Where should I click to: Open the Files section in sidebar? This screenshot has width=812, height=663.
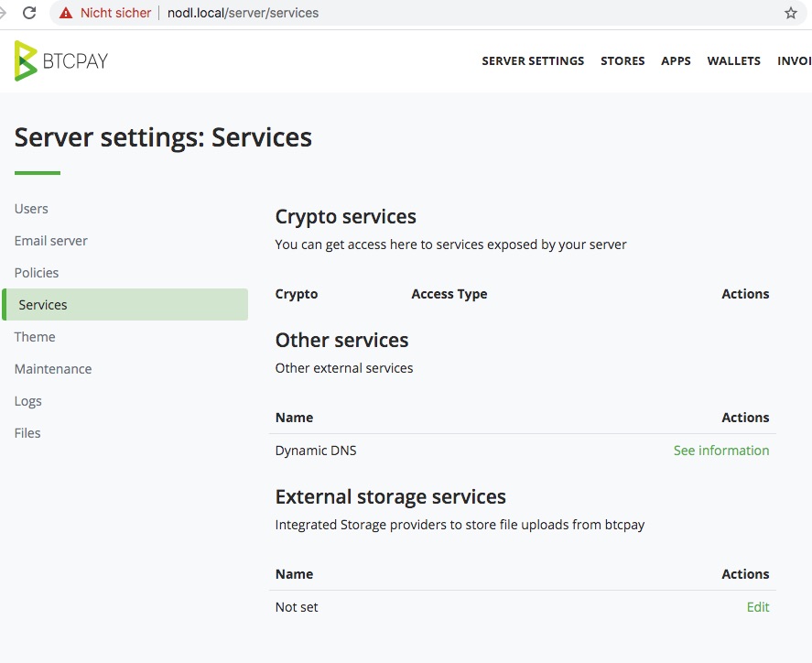point(27,433)
